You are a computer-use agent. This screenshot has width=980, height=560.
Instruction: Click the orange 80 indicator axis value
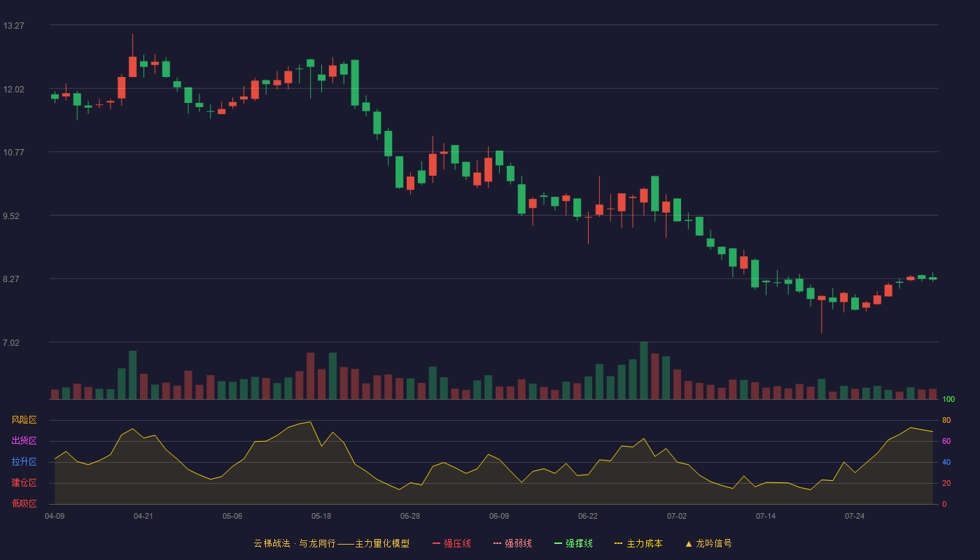pos(946,420)
